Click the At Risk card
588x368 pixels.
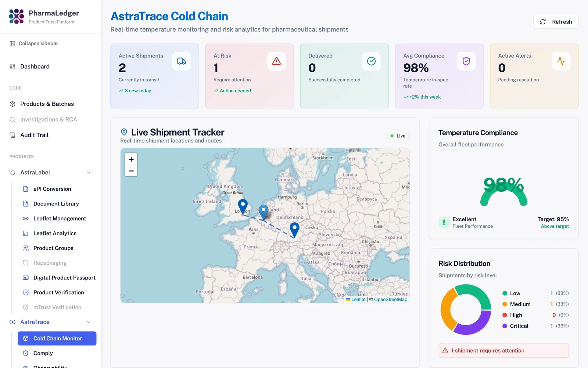click(250, 76)
